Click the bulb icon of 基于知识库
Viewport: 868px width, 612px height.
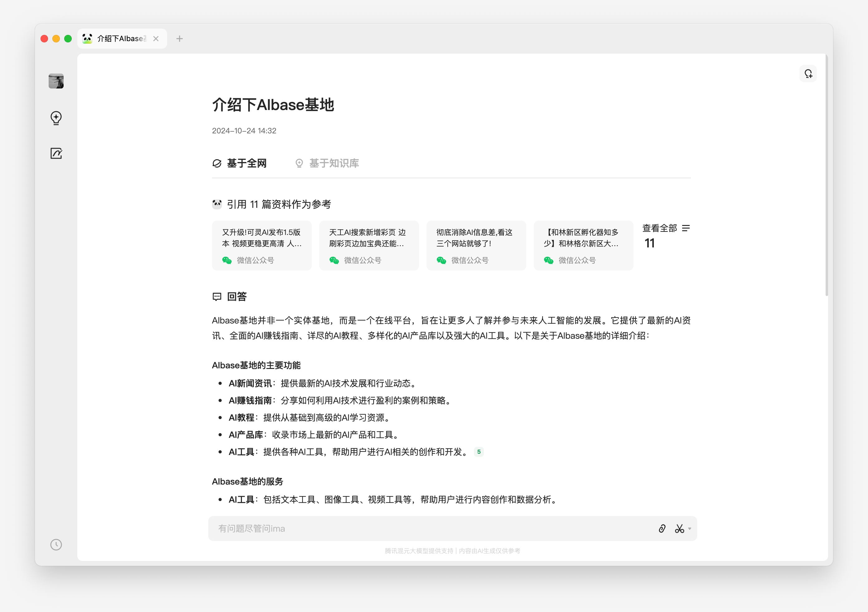tap(299, 163)
